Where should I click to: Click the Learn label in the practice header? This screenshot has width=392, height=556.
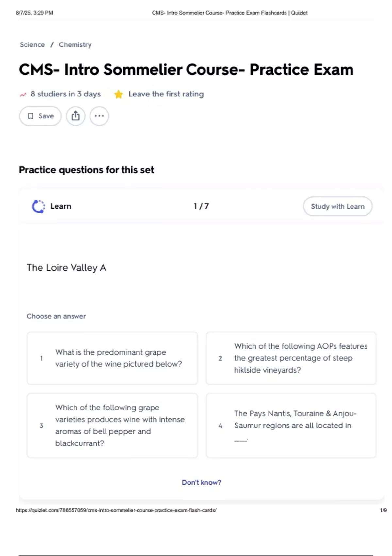pyautogui.click(x=61, y=206)
